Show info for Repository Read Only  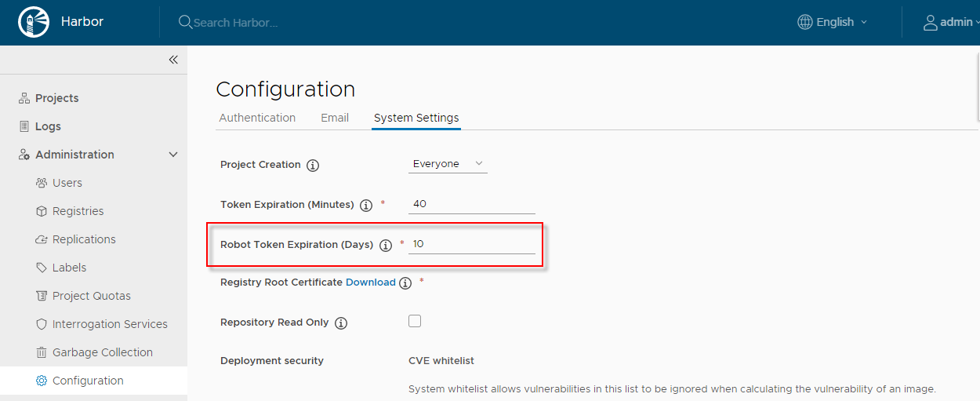[341, 323]
